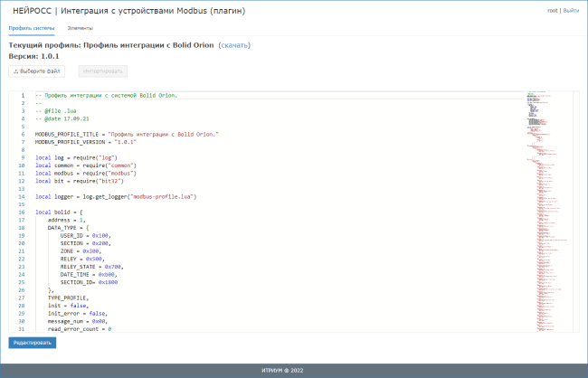Click line number 16 in editor gutter
Image resolution: width=588 pixels, height=378 pixels.
(x=22, y=213)
